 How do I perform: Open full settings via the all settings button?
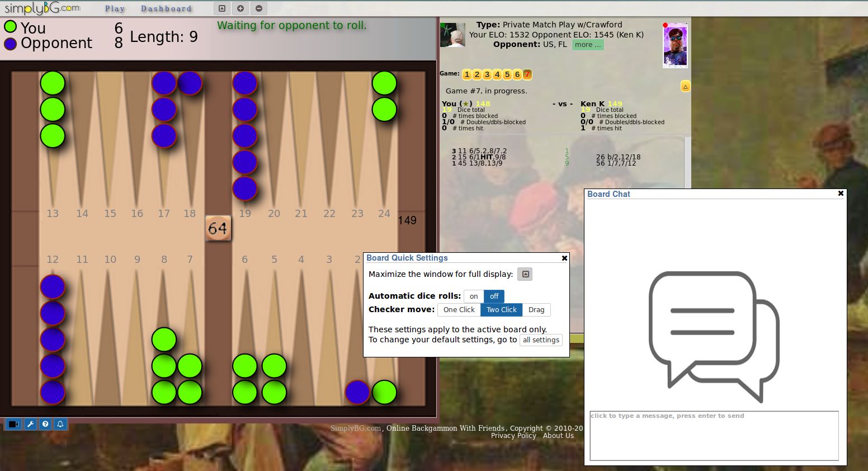541,340
